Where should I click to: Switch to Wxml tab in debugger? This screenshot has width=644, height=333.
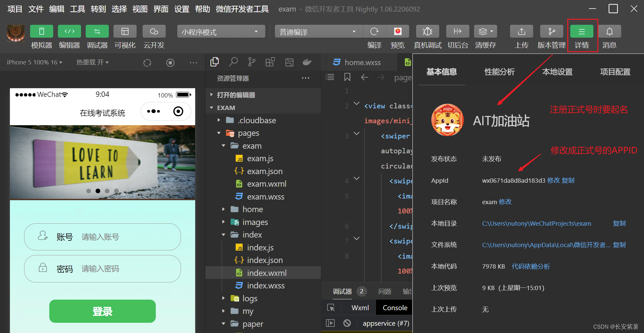tap(360, 308)
